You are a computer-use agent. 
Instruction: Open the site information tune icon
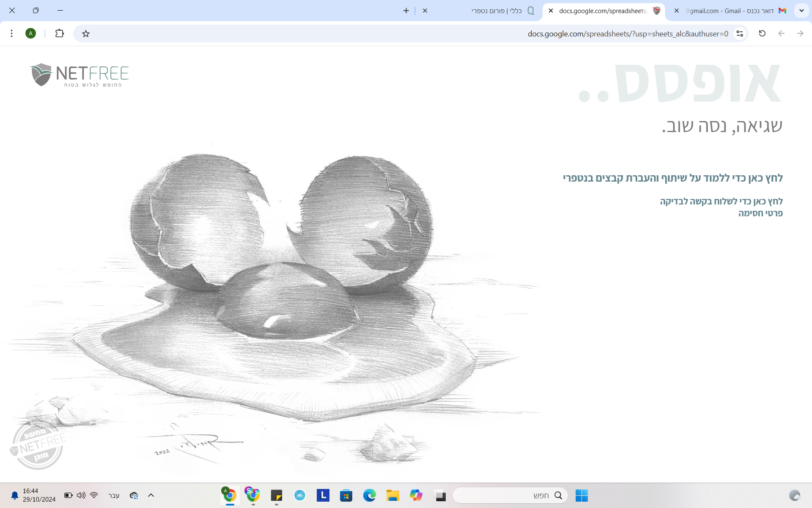(x=740, y=33)
